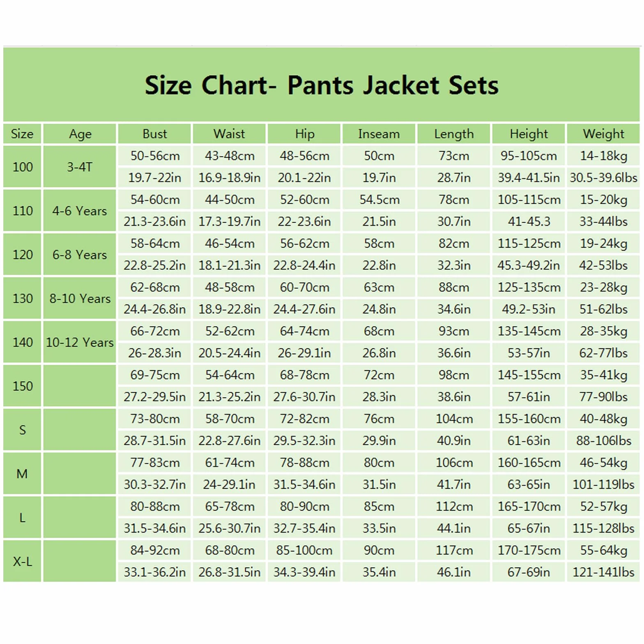644x644 pixels.
Task: Select the 85-100cm hip cell
Action: [304, 550]
